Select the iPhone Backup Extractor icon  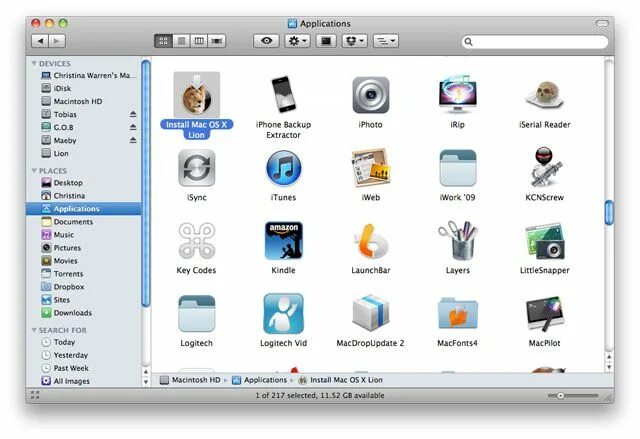[x=283, y=95]
